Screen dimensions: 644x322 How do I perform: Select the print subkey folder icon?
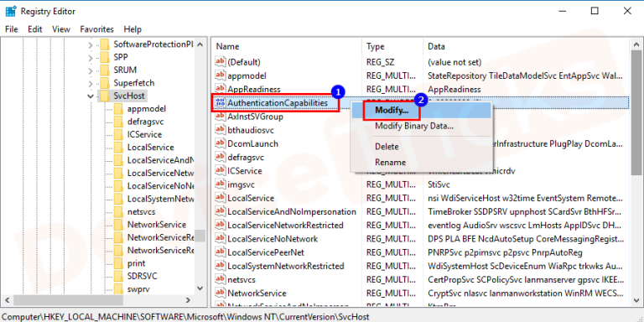[118, 263]
